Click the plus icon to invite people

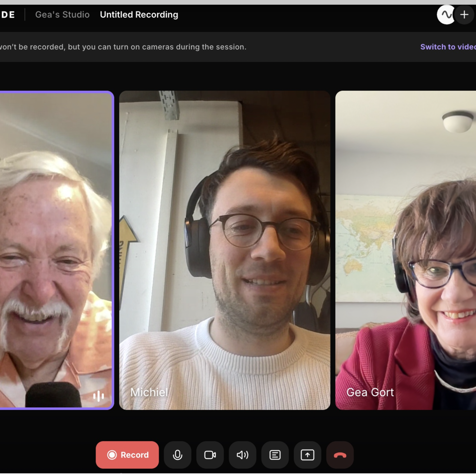464,15
